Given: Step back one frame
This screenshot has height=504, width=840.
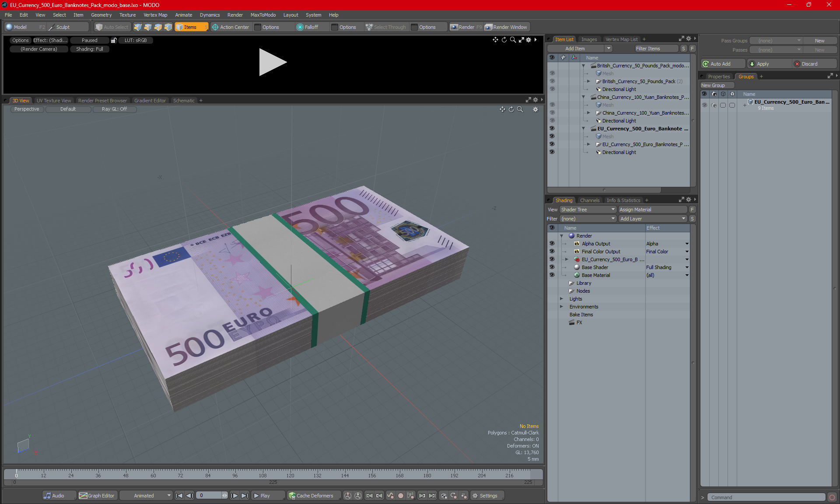Looking at the screenshot, I should point(189,496).
